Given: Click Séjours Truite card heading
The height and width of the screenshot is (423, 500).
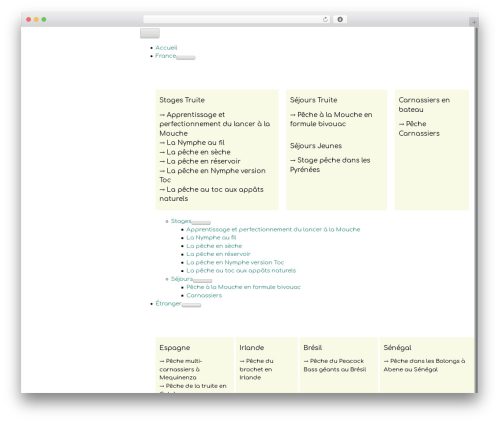Looking at the screenshot, I should [313, 100].
